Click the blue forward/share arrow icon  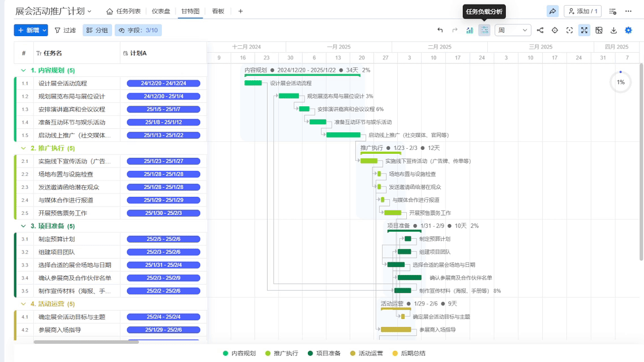(553, 11)
